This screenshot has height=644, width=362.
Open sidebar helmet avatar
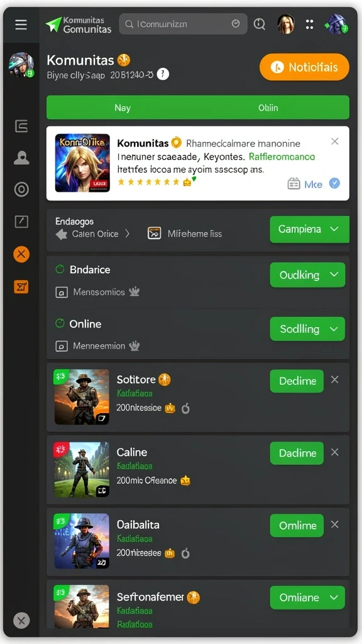[x=21, y=65]
